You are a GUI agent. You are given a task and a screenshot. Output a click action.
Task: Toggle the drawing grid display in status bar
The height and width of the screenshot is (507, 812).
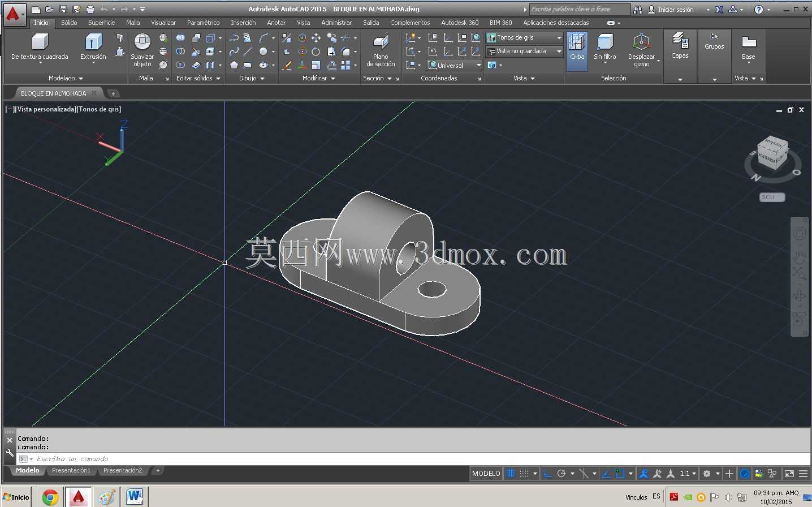[511, 474]
